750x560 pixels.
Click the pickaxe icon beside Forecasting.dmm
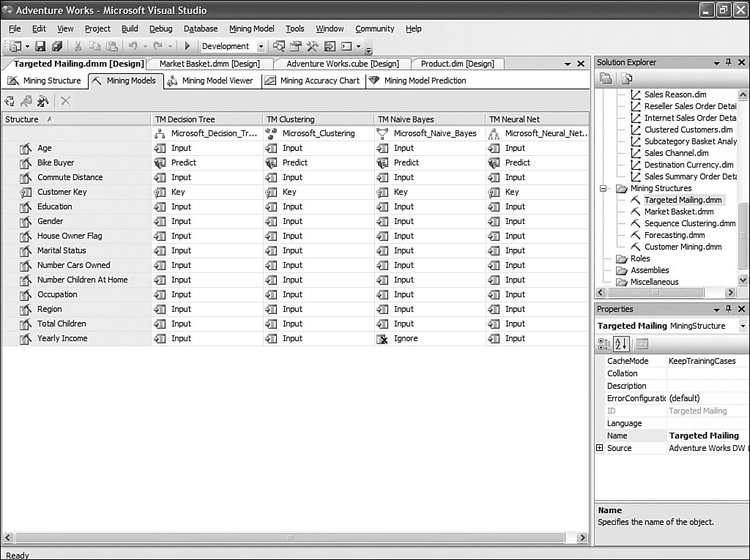(x=635, y=235)
